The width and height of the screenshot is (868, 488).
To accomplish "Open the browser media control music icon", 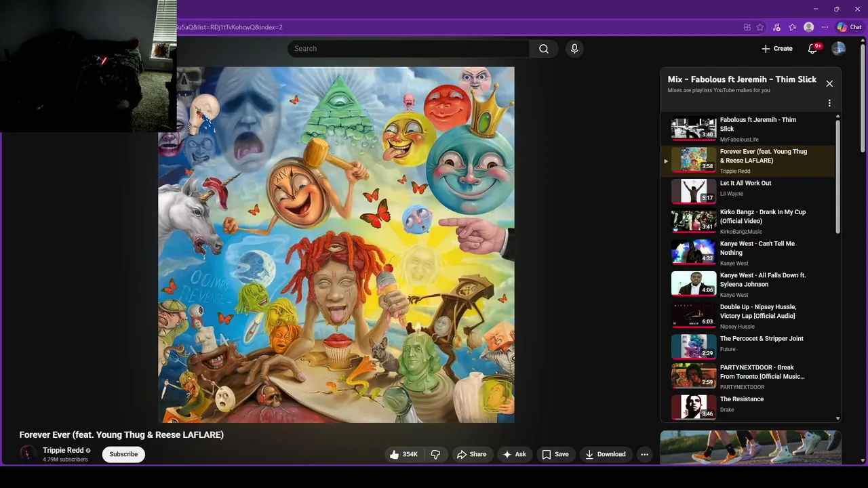I will (776, 27).
